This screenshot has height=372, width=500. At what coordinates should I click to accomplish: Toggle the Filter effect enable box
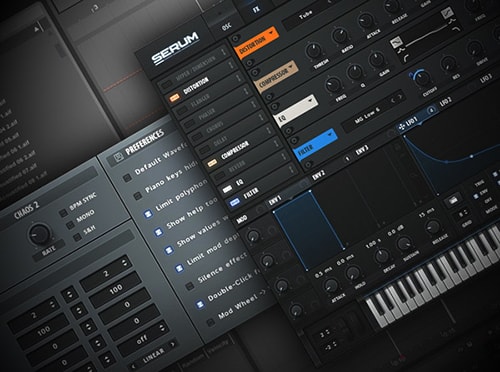point(234,202)
